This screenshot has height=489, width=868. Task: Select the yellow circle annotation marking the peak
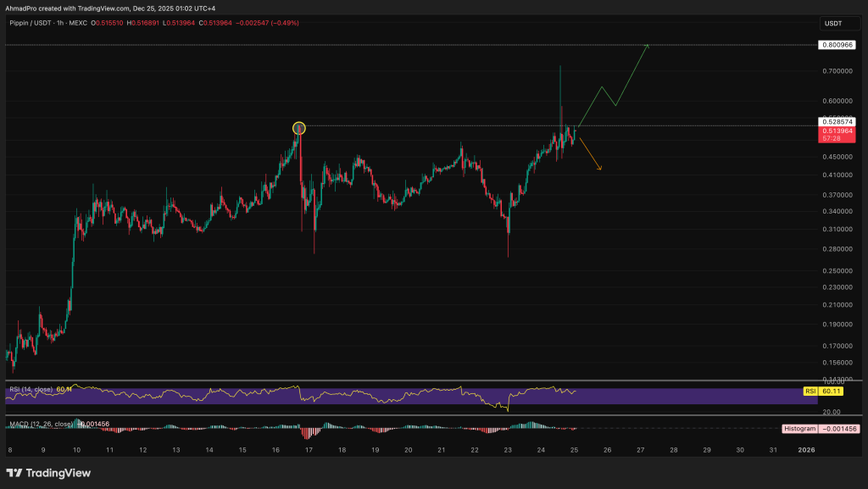tap(298, 128)
